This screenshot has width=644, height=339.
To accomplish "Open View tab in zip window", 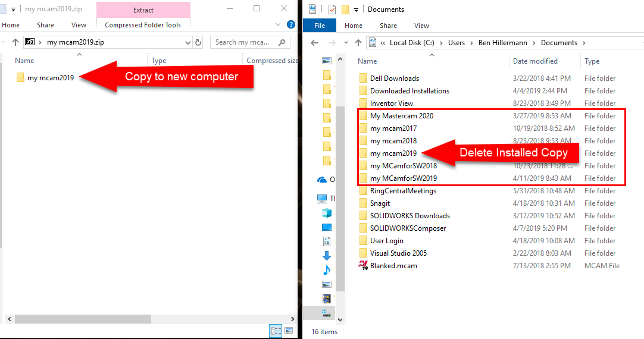I will click(79, 25).
